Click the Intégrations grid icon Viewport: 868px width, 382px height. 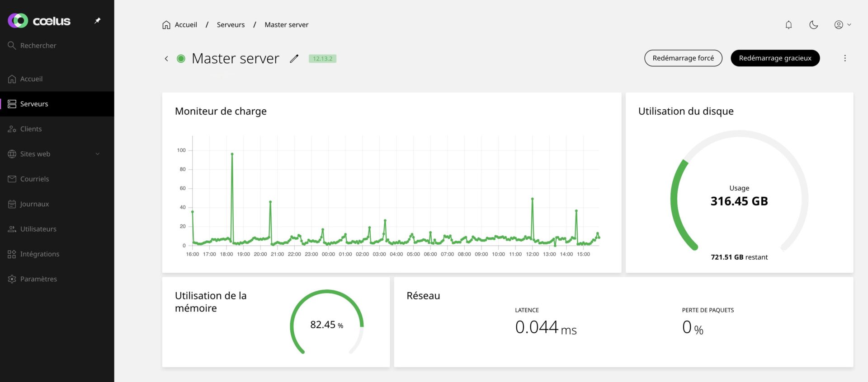coord(12,254)
